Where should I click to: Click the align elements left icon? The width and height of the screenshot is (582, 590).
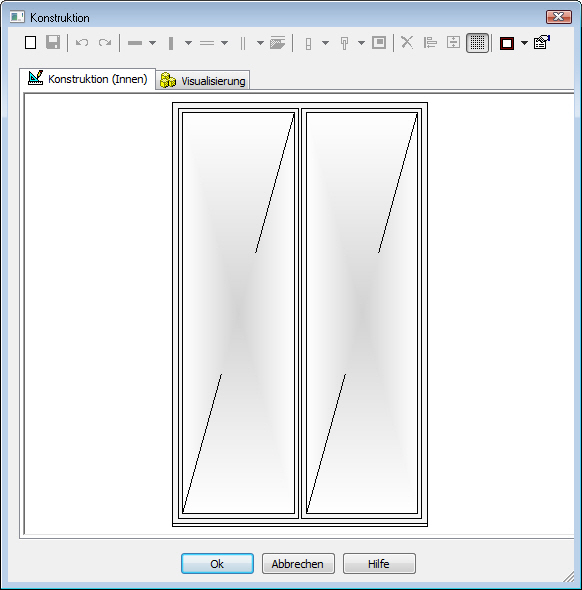[430, 43]
